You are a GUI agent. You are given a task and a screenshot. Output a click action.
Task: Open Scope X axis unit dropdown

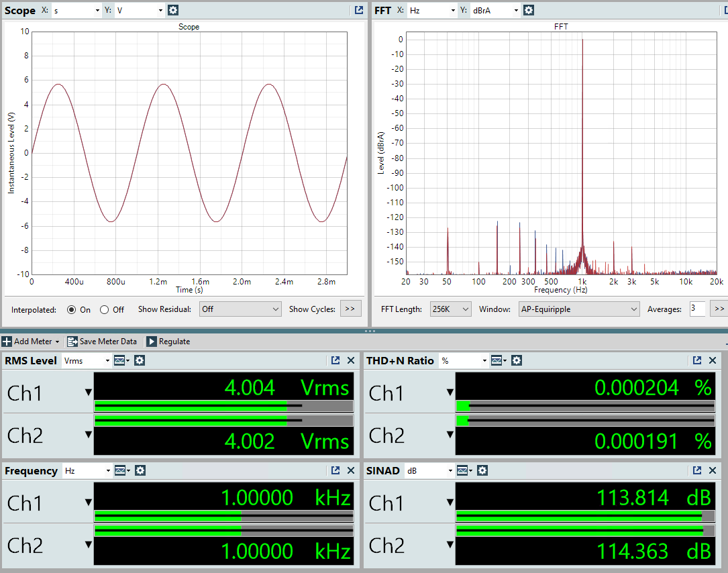(x=76, y=10)
